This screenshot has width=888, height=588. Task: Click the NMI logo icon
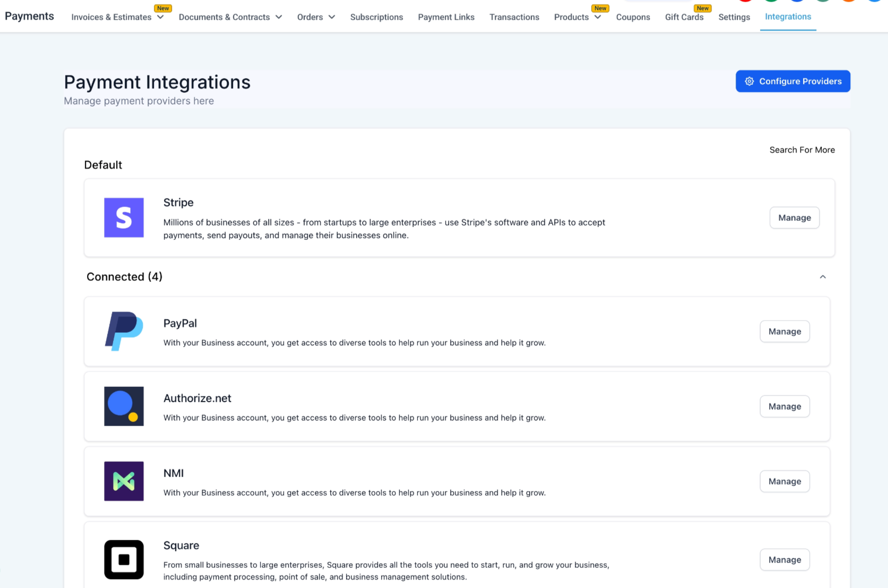pos(124,481)
